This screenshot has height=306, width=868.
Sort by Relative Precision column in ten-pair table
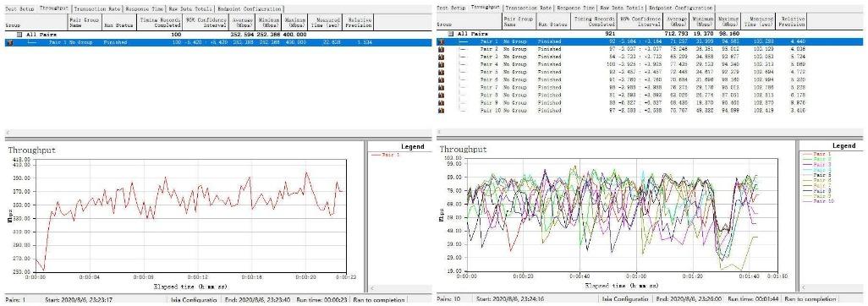tap(792, 22)
